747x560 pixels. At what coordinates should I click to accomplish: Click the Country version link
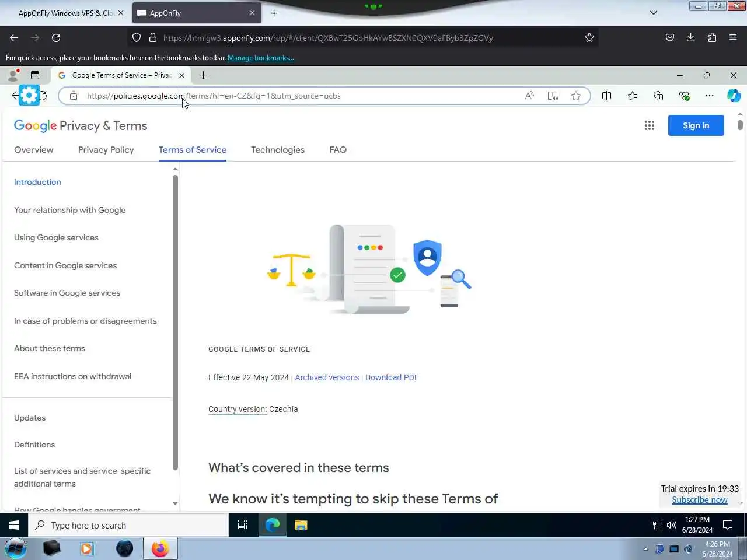pyautogui.click(x=238, y=409)
